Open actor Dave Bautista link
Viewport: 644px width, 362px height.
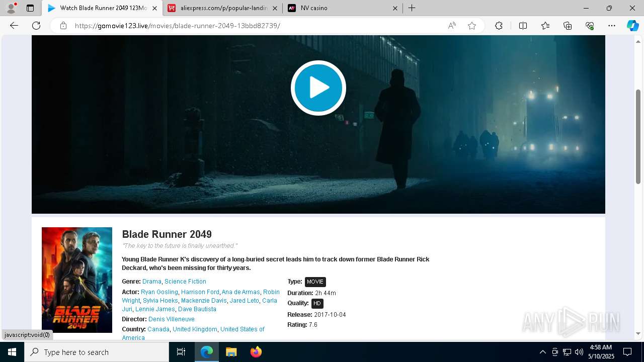click(197, 309)
